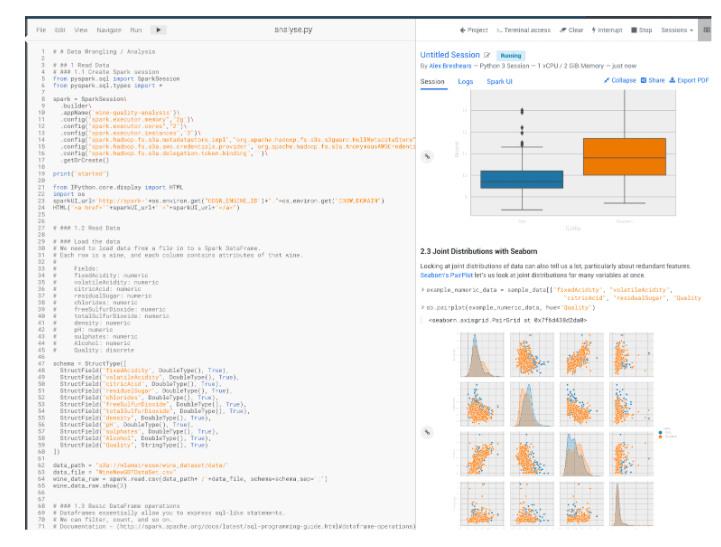The image size is (721, 547).
Task: Click the '.getOrCreate()' code line
Action: 84,160
